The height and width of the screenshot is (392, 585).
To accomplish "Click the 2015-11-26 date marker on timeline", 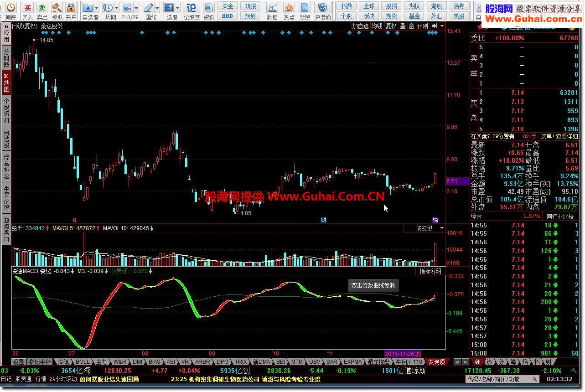I will [403, 354].
